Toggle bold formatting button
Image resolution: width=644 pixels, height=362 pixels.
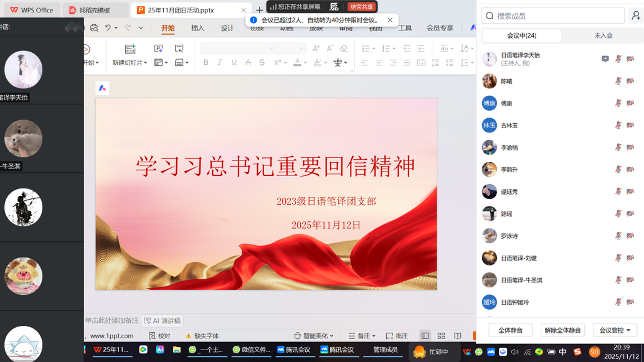coord(206,63)
